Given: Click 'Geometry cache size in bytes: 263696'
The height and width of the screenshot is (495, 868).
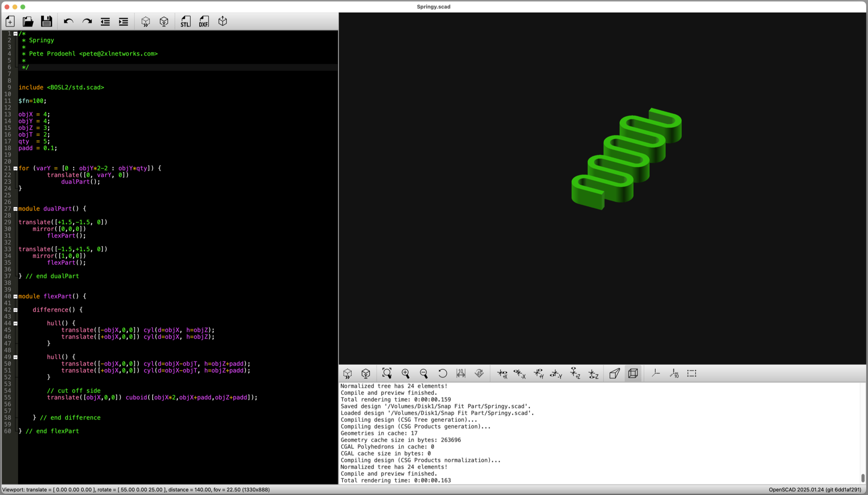Looking at the screenshot, I should click(x=401, y=440).
